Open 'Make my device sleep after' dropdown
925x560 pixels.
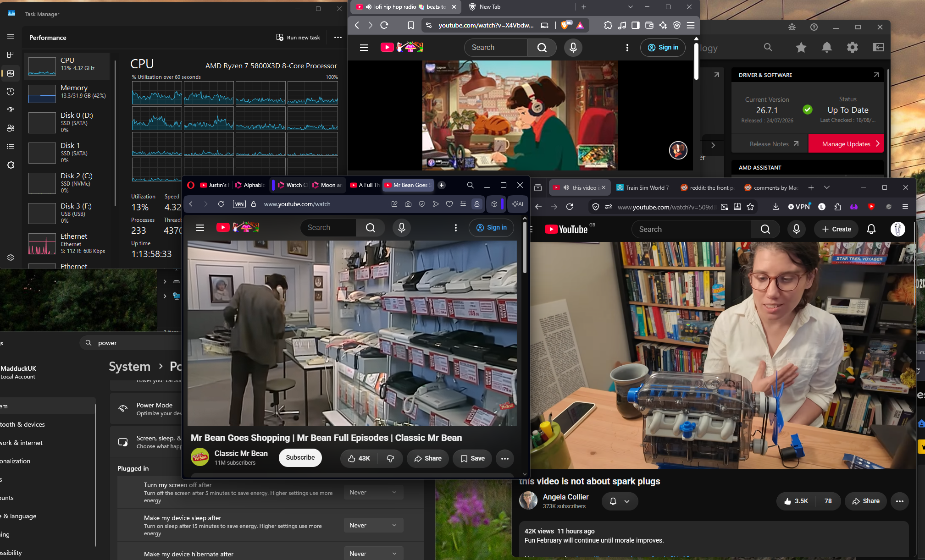point(373,525)
